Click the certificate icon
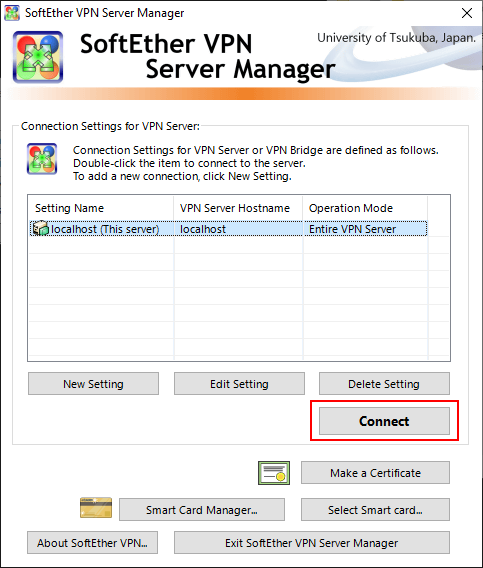Screen dimensions: 483x568 click(x=274, y=473)
